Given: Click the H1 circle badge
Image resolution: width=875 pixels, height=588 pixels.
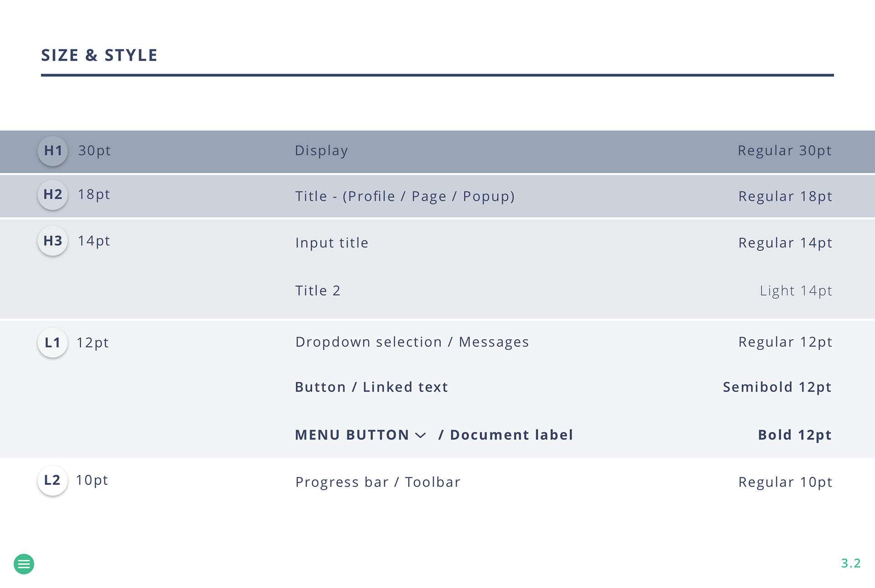Looking at the screenshot, I should (x=53, y=150).
